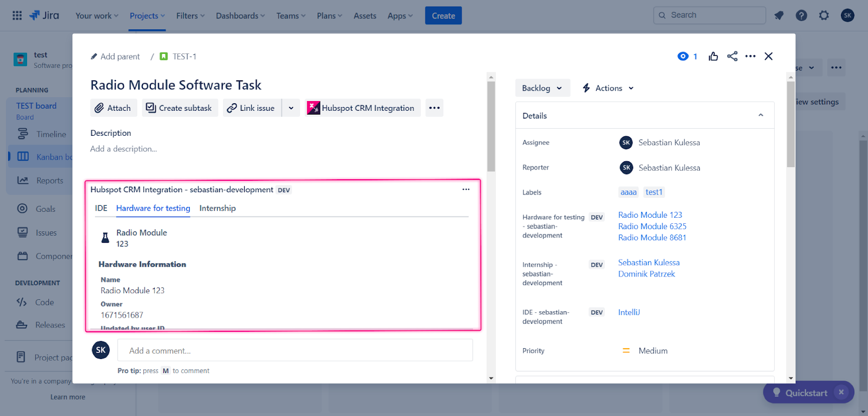Click the Add parent pencil icon

(94, 56)
